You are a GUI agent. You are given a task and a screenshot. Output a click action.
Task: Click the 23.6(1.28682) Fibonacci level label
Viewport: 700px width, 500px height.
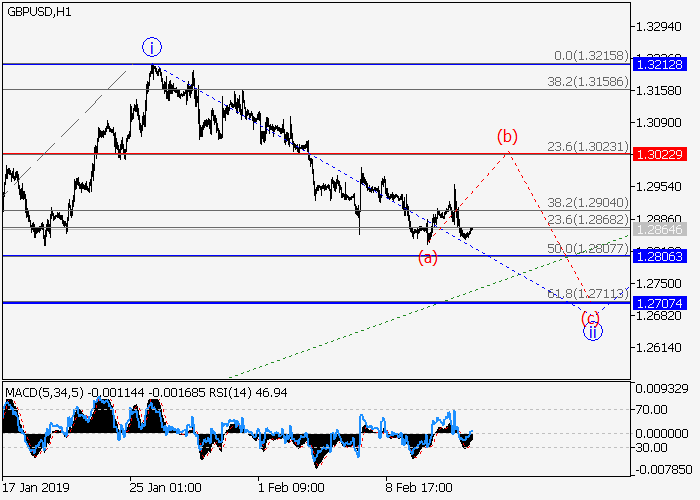point(588,220)
